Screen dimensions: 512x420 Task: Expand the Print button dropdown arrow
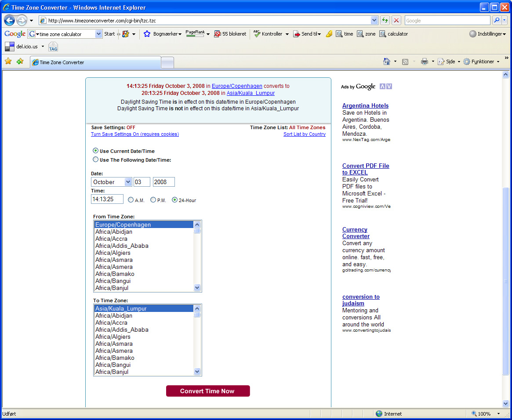pyautogui.click(x=433, y=62)
